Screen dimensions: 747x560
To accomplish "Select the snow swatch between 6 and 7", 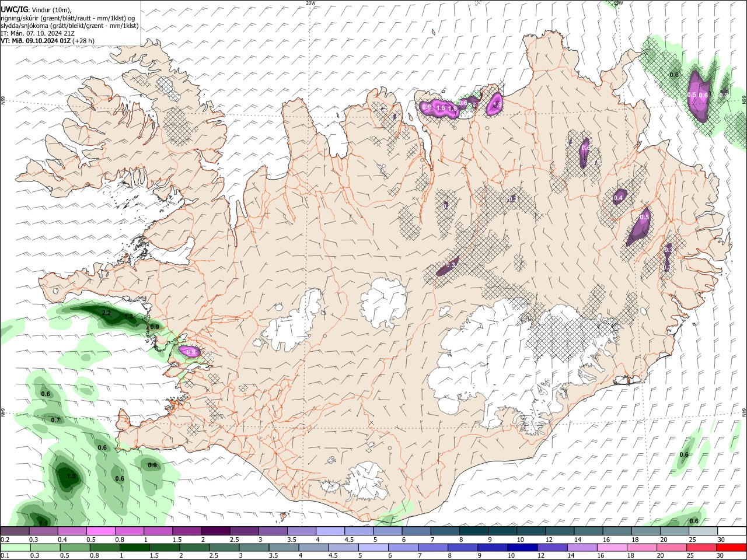I will [x=417, y=531].
